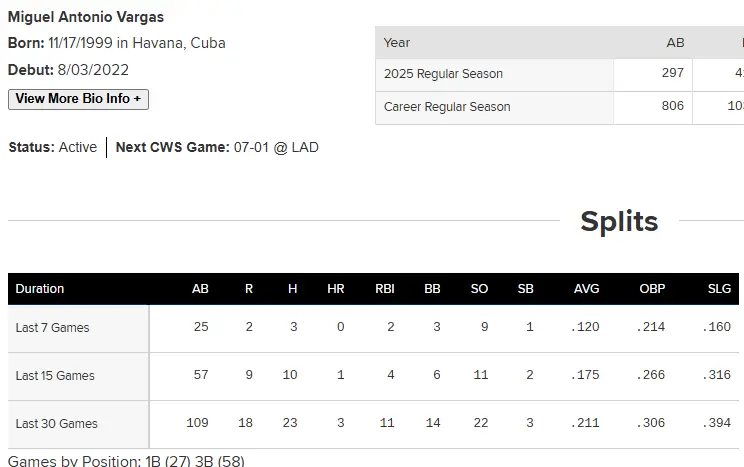Click the OBP column header

(652, 289)
